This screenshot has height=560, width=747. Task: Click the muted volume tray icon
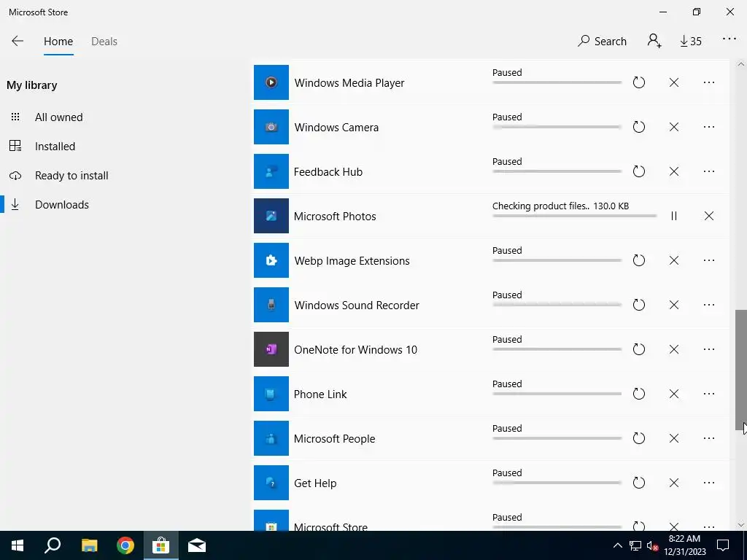652,545
